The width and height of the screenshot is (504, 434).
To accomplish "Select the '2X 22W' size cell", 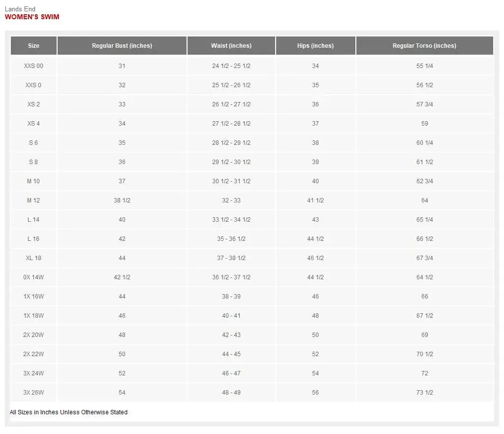I will click(x=33, y=354).
